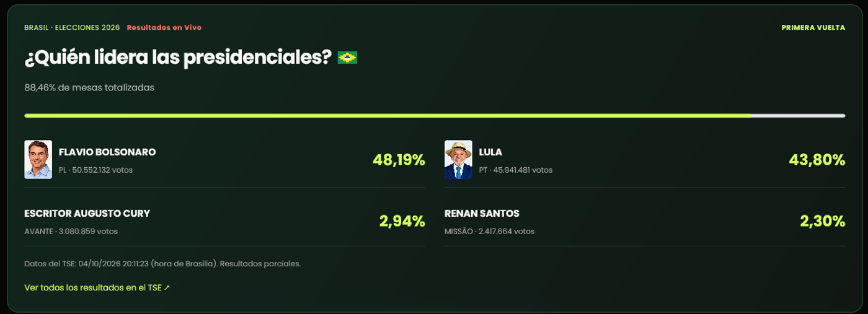Image resolution: width=868 pixels, height=314 pixels.
Task: Click the '¿Quién lidera las presidenciales?' title
Action: point(178,58)
